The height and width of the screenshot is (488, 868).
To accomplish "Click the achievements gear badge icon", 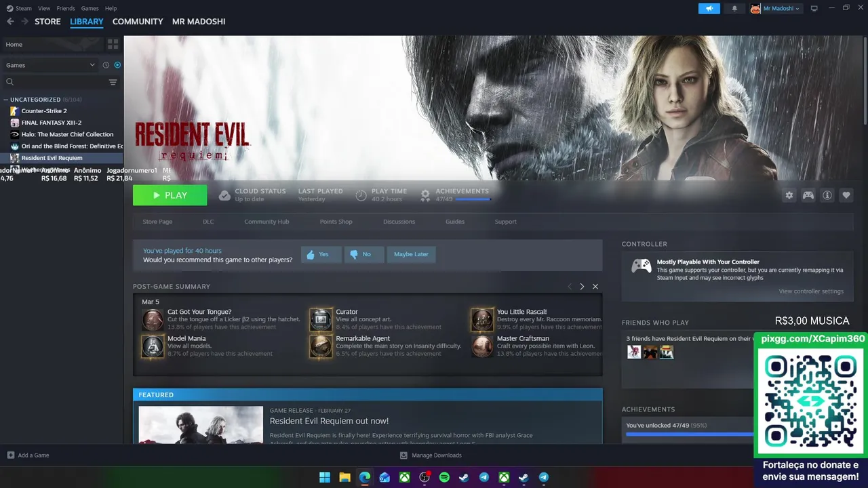I will (x=425, y=195).
